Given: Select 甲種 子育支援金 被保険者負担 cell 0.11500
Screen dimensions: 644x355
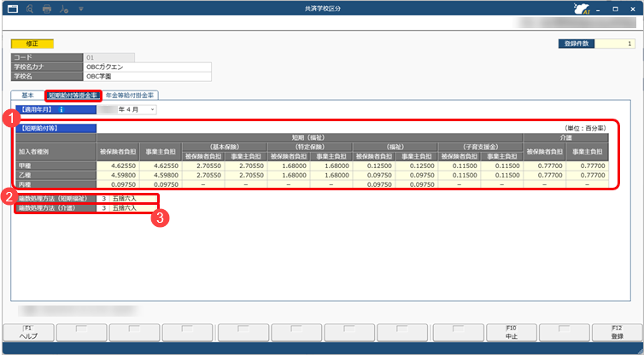Looking at the screenshot, I should (460, 166).
